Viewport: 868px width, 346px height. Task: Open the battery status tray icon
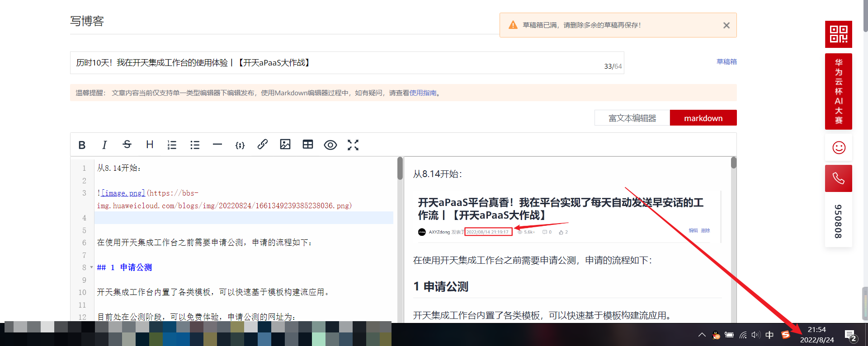click(729, 335)
